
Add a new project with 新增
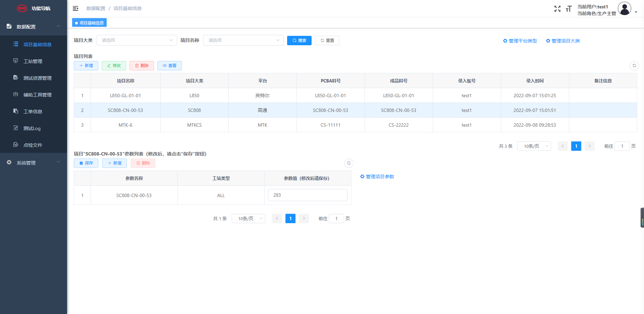point(86,66)
